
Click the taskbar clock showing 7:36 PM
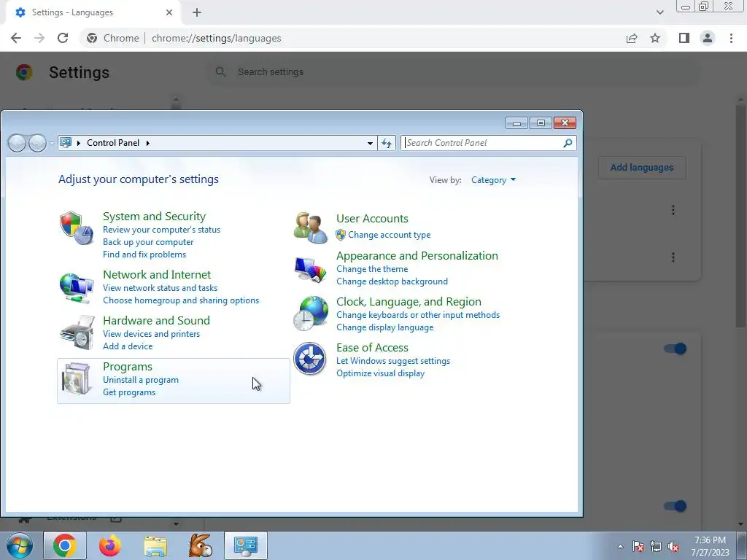click(x=710, y=546)
